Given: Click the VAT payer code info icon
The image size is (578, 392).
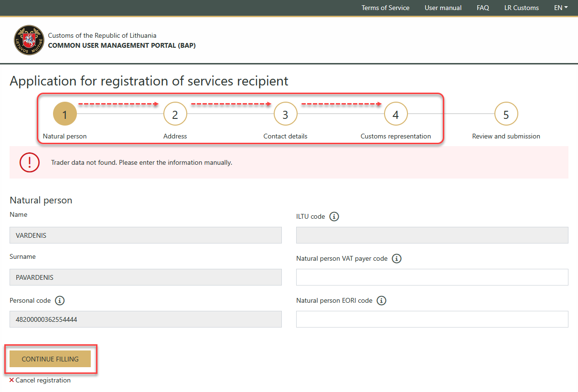Looking at the screenshot, I should [x=396, y=259].
